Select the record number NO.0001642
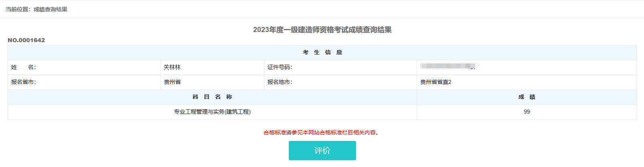 click(x=26, y=40)
